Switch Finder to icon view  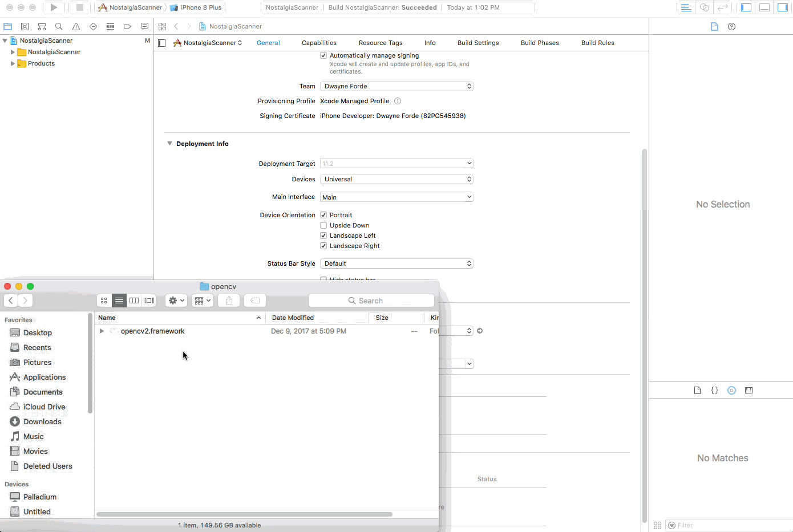coord(104,300)
